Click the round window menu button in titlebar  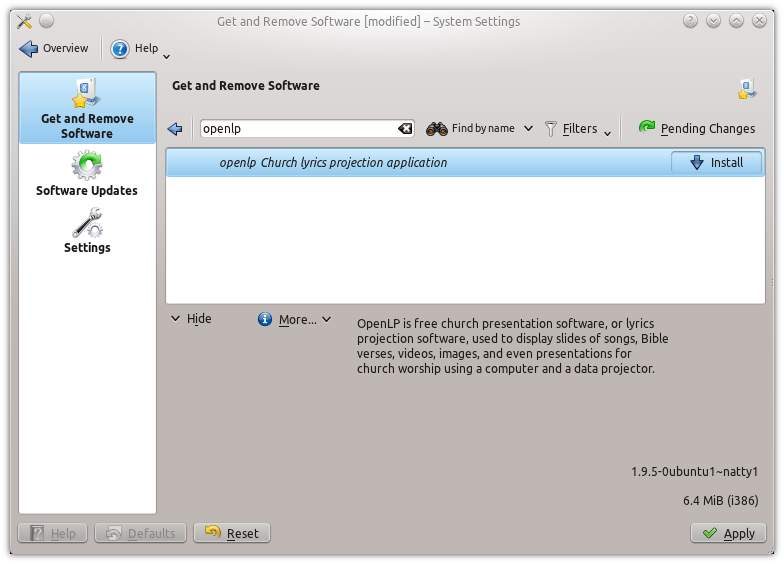pyautogui.click(x=46, y=21)
